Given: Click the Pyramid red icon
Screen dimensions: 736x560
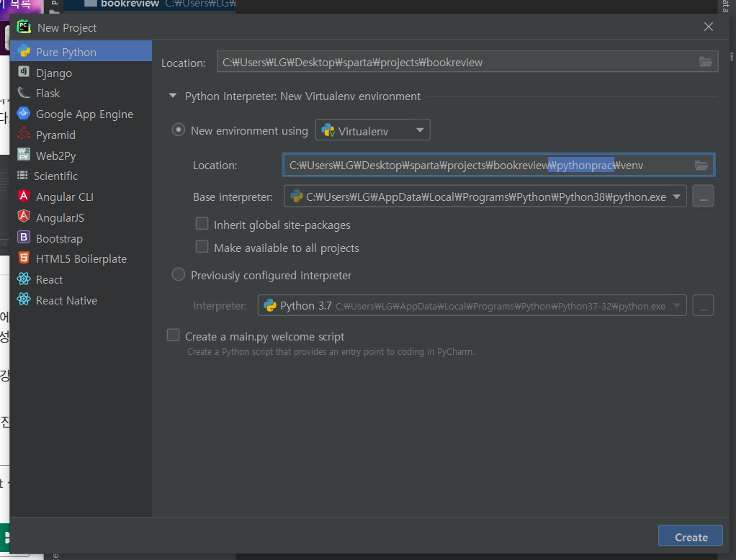Looking at the screenshot, I should tap(24, 134).
